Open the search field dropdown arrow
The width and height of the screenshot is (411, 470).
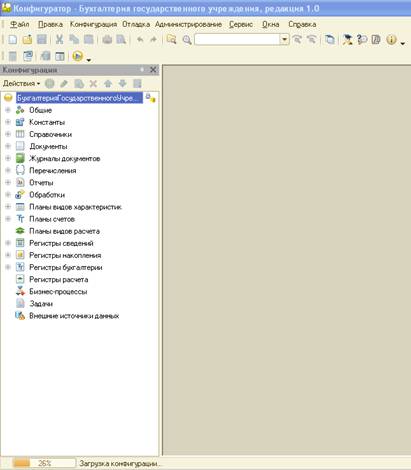tap(284, 39)
